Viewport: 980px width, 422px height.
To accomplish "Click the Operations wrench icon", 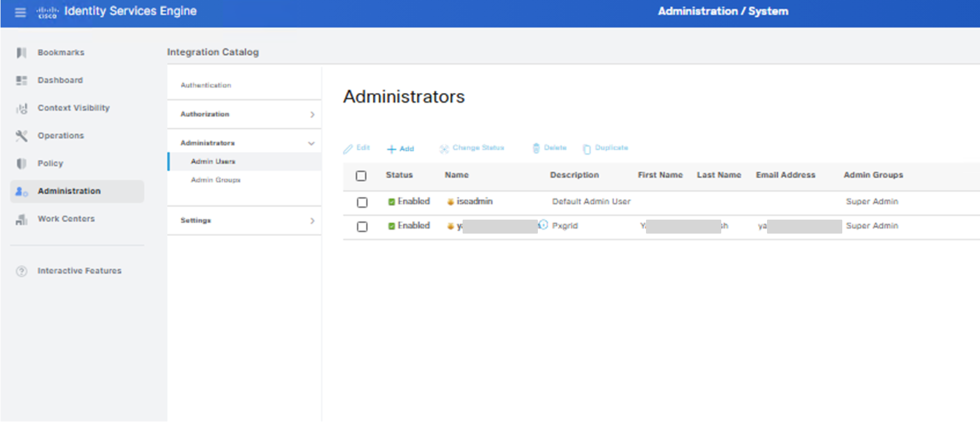I will [x=22, y=136].
